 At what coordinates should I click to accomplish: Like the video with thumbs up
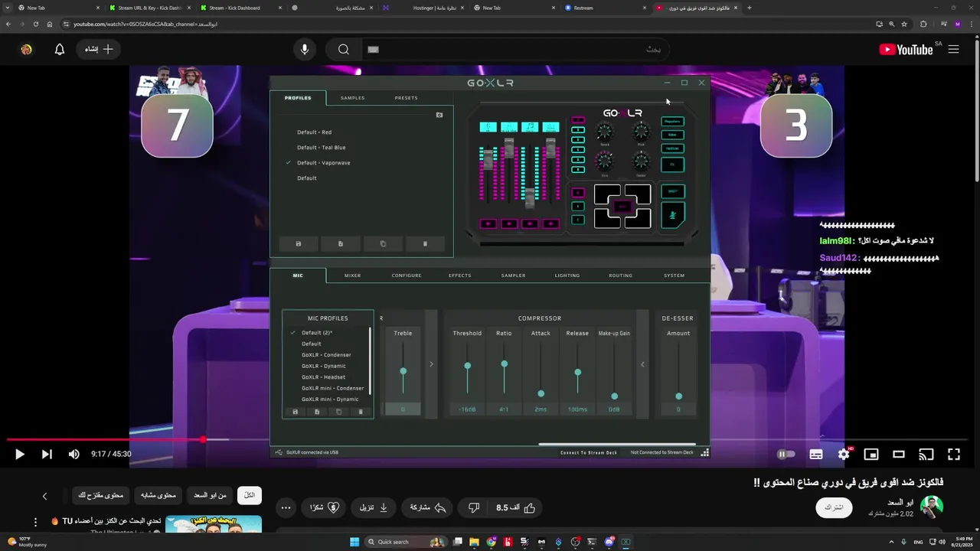point(517,507)
